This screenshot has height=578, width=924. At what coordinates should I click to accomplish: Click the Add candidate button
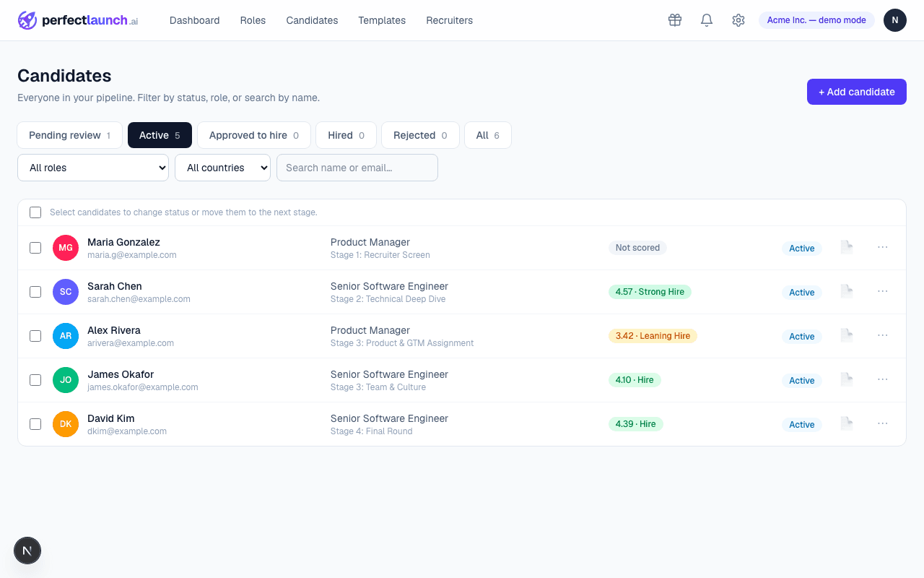(x=857, y=92)
